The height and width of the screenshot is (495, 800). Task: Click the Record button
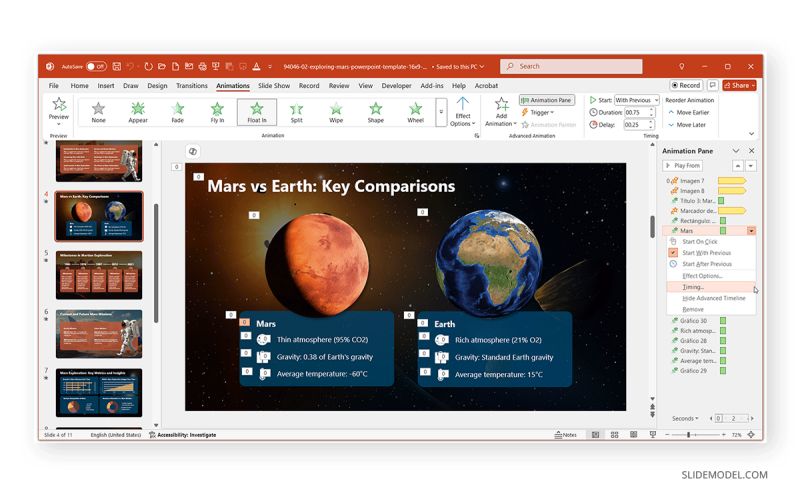[x=686, y=85]
